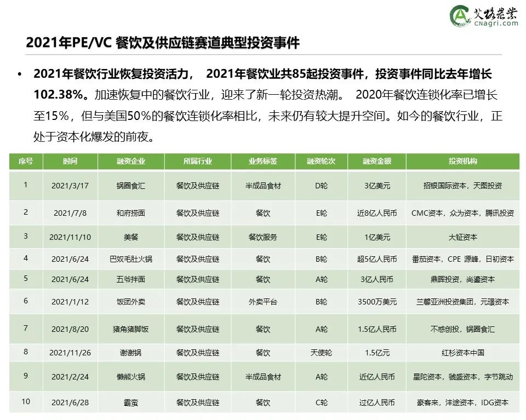This screenshot has width=526, height=420.
Task: Click the 融资企业 column header
Action: 131,161
